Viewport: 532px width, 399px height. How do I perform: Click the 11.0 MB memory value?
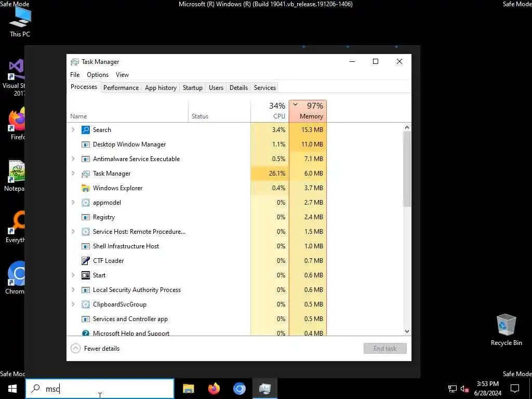click(312, 144)
